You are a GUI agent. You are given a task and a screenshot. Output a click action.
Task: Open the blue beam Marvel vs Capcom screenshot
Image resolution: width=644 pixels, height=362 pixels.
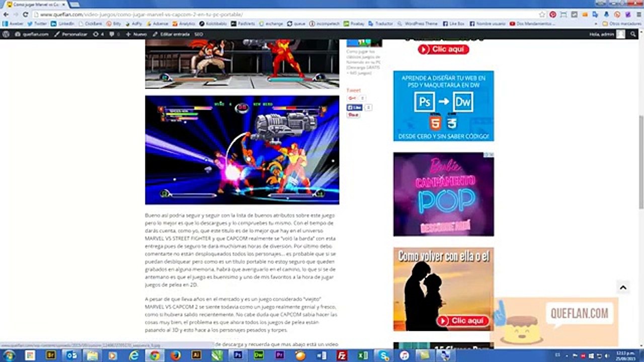(x=242, y=150)
